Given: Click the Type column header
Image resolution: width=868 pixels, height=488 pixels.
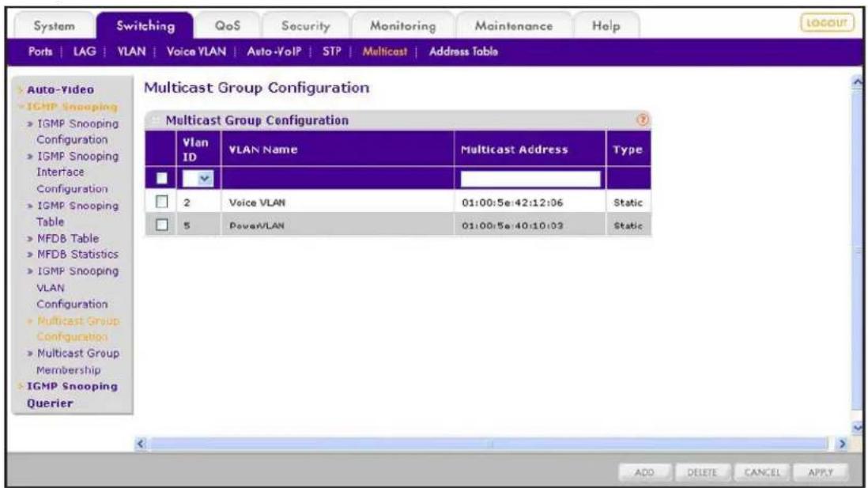Looking at the screenshot, I should pyautogui.click(x=628, y=149).
